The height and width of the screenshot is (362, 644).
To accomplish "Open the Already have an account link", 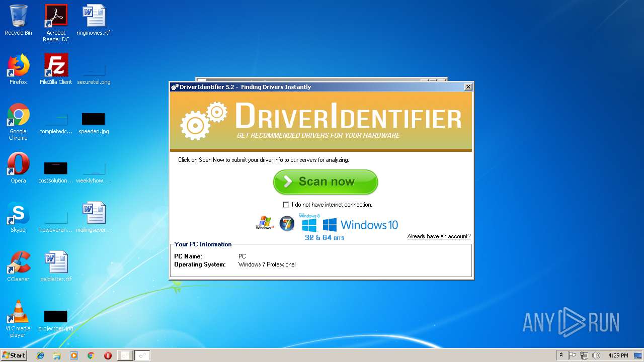I will point(439,236).
